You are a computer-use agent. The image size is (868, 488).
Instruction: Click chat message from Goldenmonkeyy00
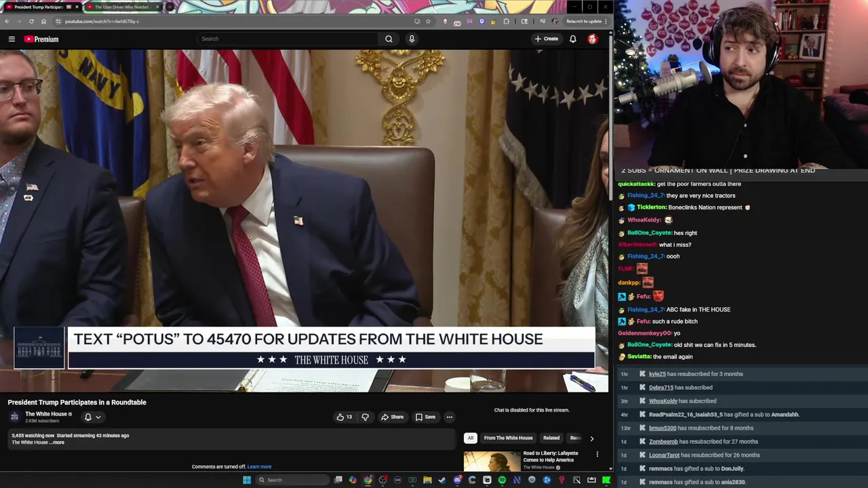649,333
